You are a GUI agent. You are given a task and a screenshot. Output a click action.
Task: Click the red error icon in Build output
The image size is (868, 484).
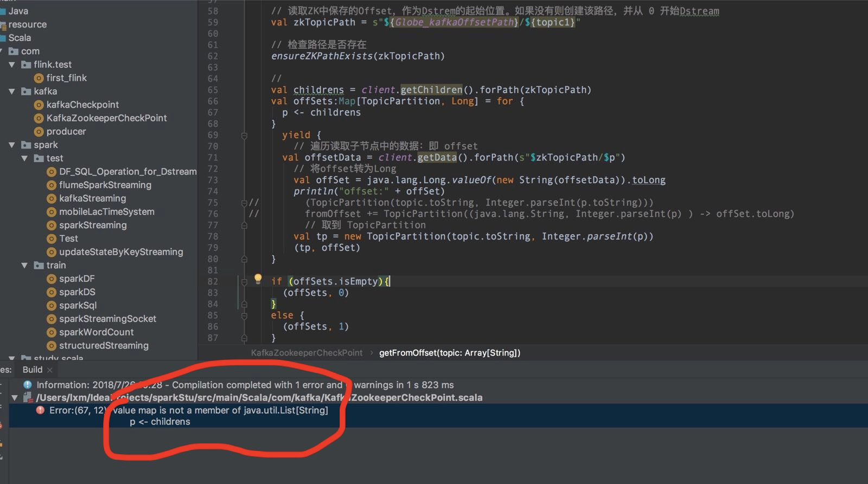click(x=40, y=410)
